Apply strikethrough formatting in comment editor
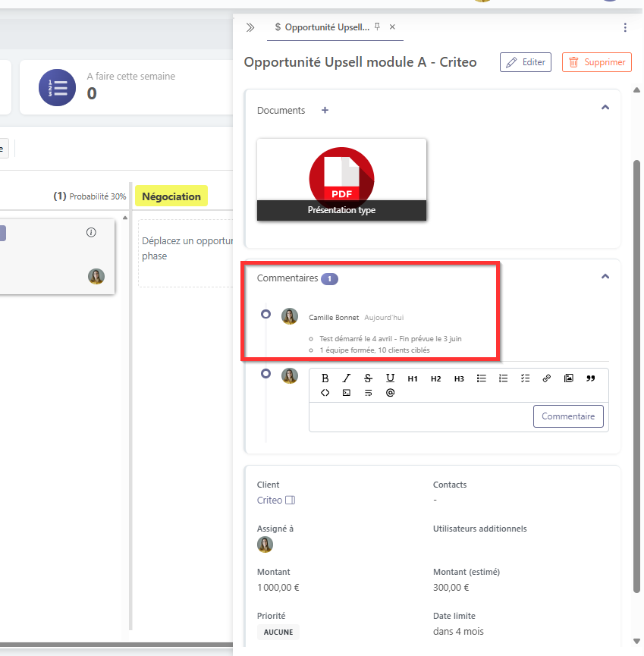Image resolution: width=644 pixels, height=656 pixels. (368, 378)
